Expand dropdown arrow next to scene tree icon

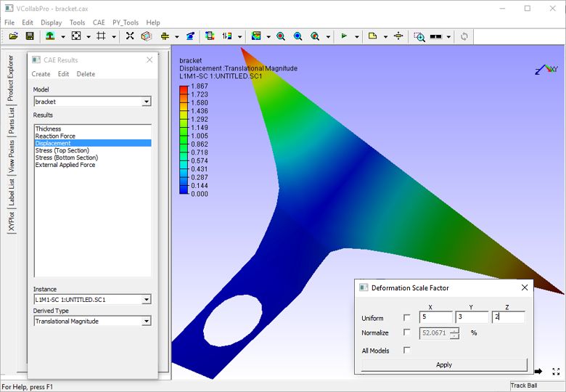click(x=63, y=36)
